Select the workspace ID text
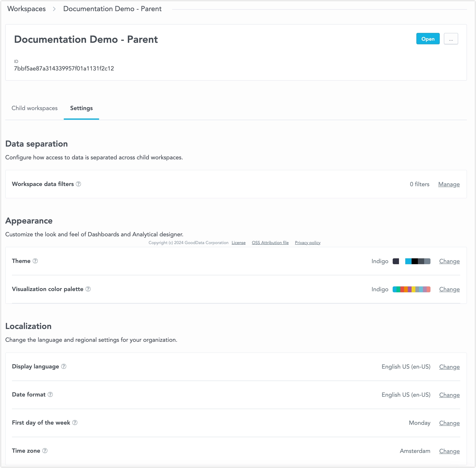 pyautogui.click(x=64, y=68)
